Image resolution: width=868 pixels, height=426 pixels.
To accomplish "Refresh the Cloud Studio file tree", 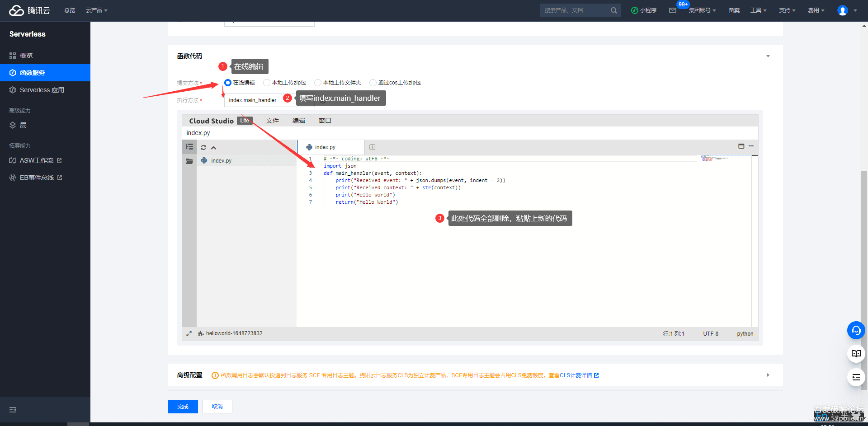I will [x=203, y=147].
